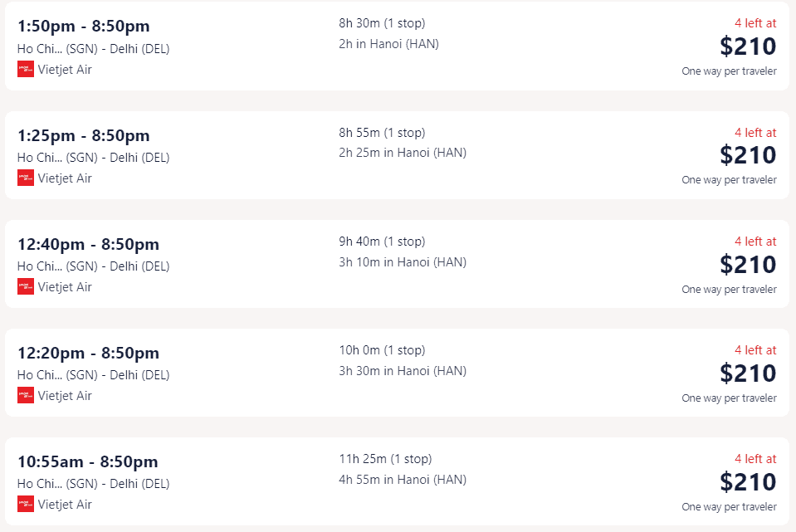The image size is (796, 532).
Task: Open the 2h in Hanoi layover details
Action: click(x=388, y=44)
